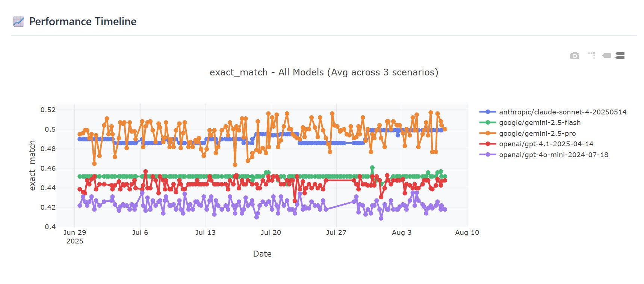Click the Performance Timeline heading
This screenshot has width=644, height=284.
click(83, 21)
